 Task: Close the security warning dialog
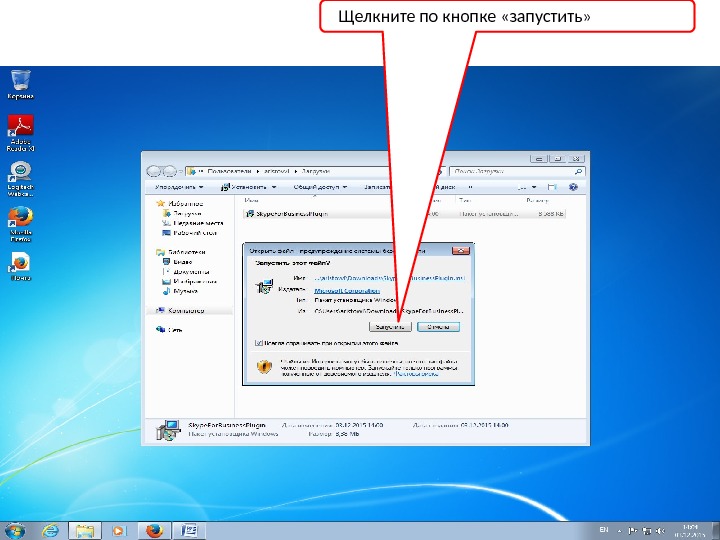461,250
